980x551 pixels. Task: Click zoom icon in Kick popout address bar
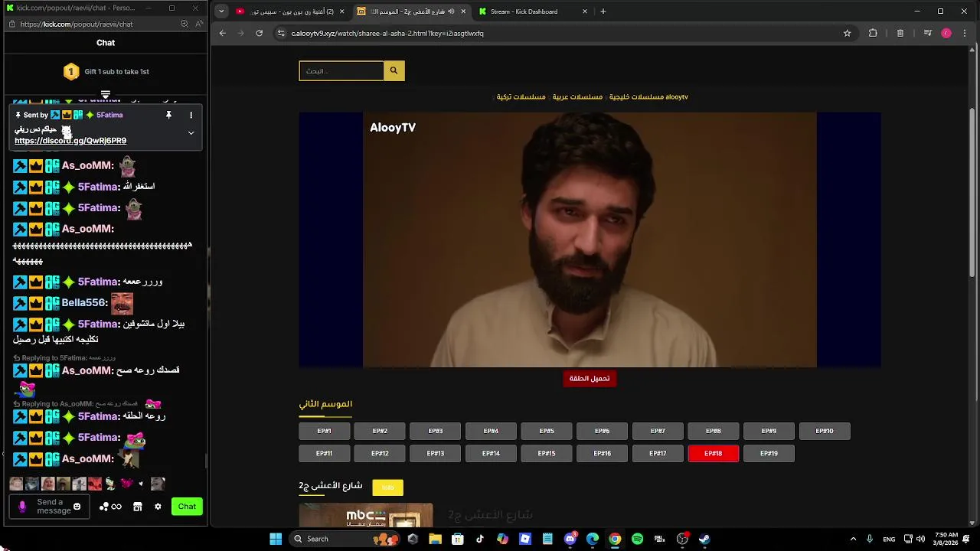tap(185, 24)
